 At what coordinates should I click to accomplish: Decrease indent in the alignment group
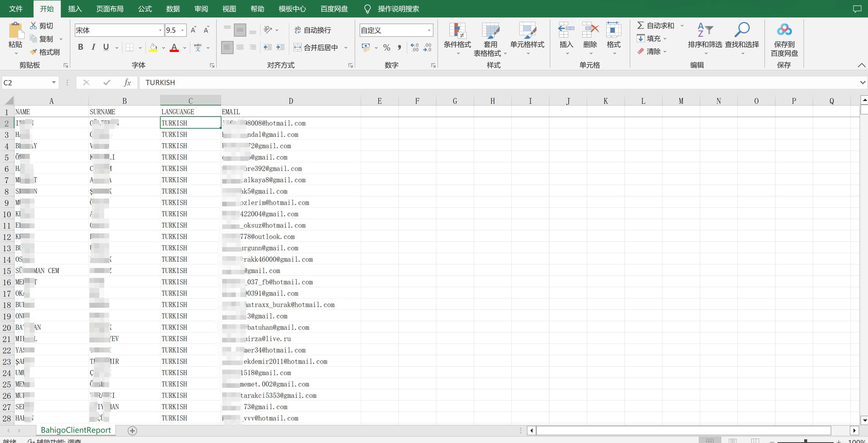click(268, 47)
